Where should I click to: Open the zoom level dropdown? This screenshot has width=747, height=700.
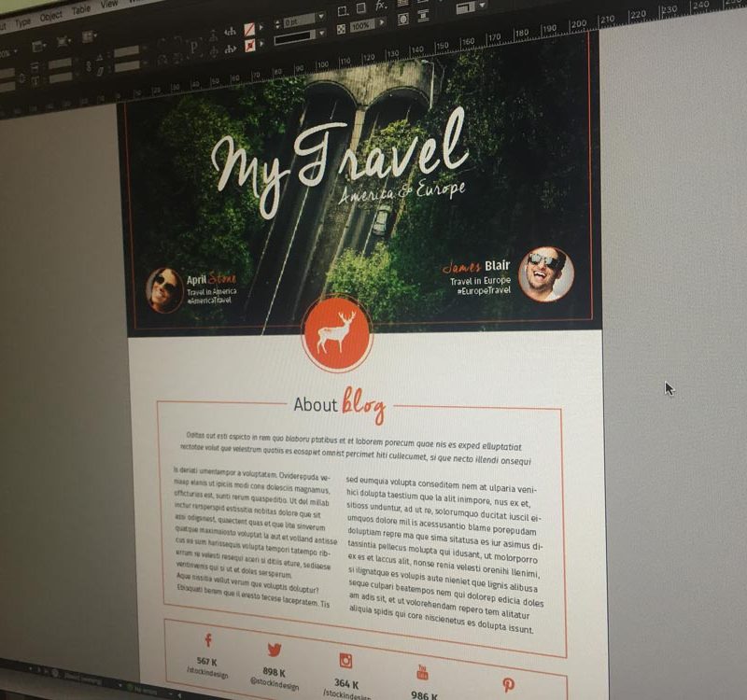16,51
